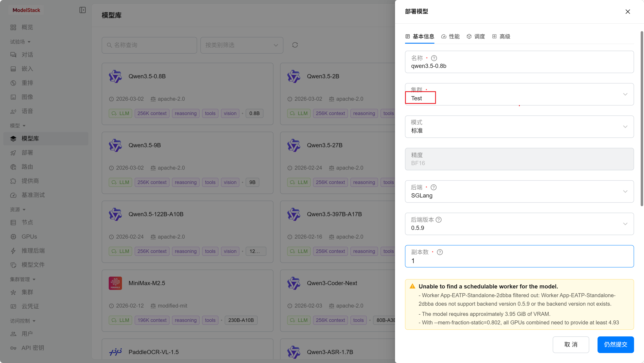The image size is (644, 363).
Task: Click the 仍然提交 submit anyway button
Action: [616, 345]
